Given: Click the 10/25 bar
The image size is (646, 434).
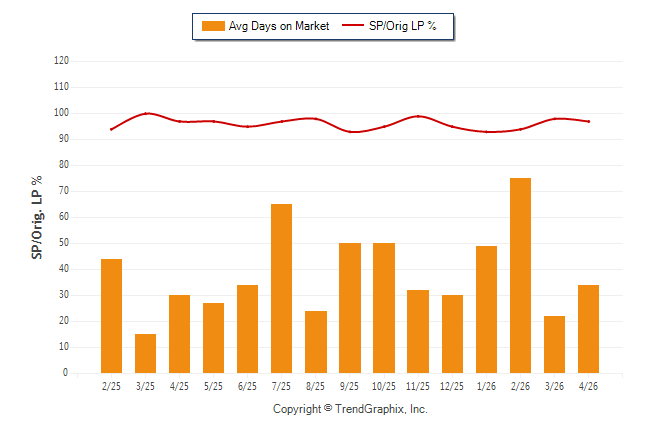Looking at the screenshot, I should [384, 308].
